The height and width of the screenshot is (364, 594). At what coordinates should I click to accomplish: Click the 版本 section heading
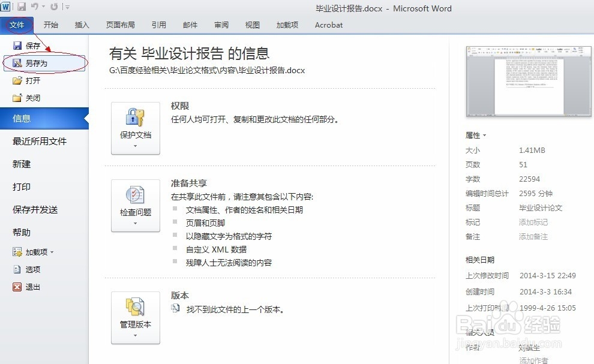coord(180,296)
